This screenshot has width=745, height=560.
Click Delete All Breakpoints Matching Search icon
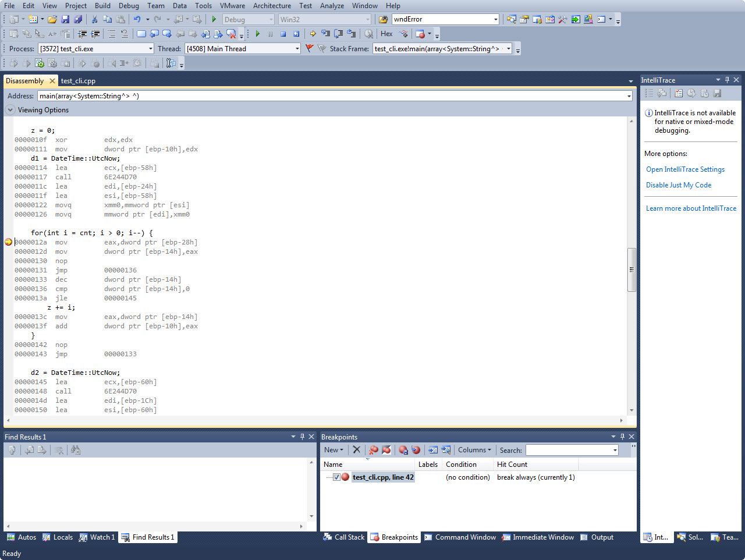(374, 450)
